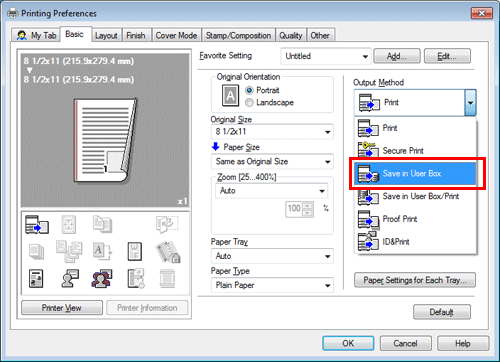Select Secure Print key icon option
Viewport: 500px width, 362px height.
pyautogui.click(x=368, y=149)
